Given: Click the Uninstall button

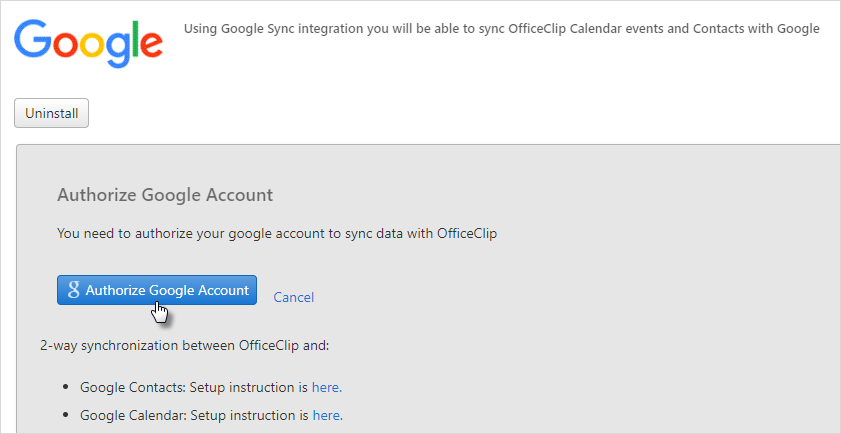Looking at the screenshot, I should coord(51,113).
